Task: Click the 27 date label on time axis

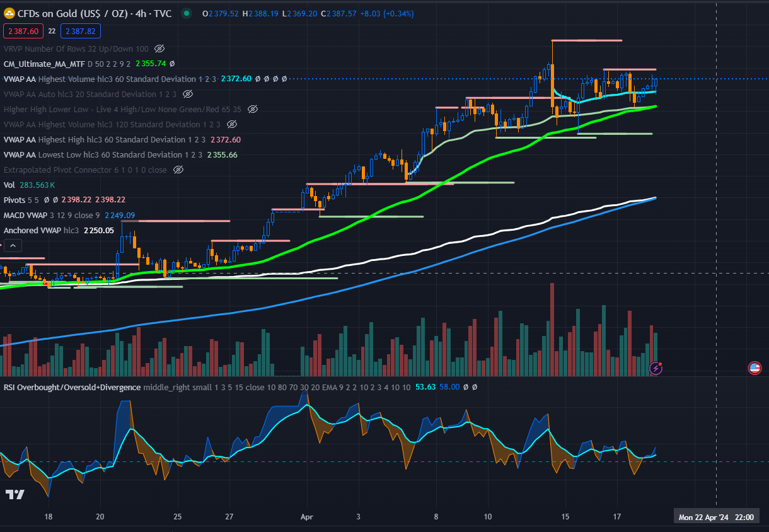Action: coord(229,516)
